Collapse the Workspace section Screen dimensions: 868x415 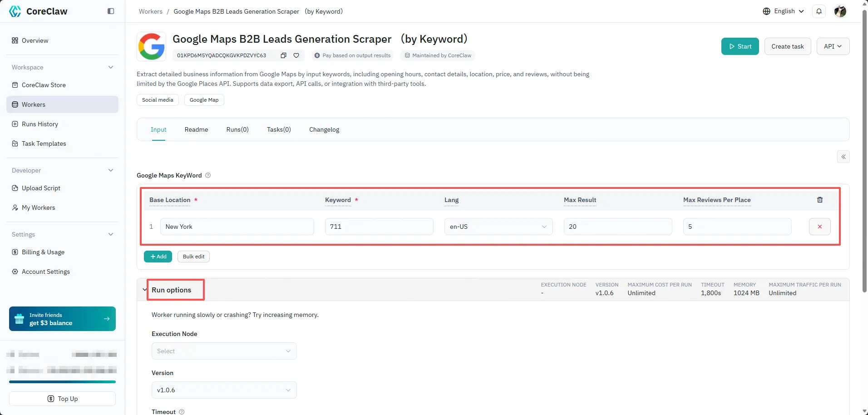tap(111, 67)
